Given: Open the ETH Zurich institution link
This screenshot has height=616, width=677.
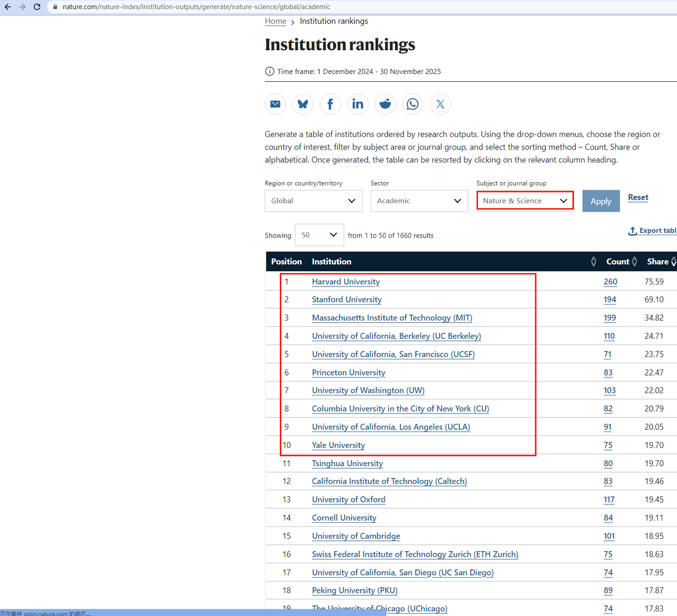Looking at the screenshot, I should [415, 554].
